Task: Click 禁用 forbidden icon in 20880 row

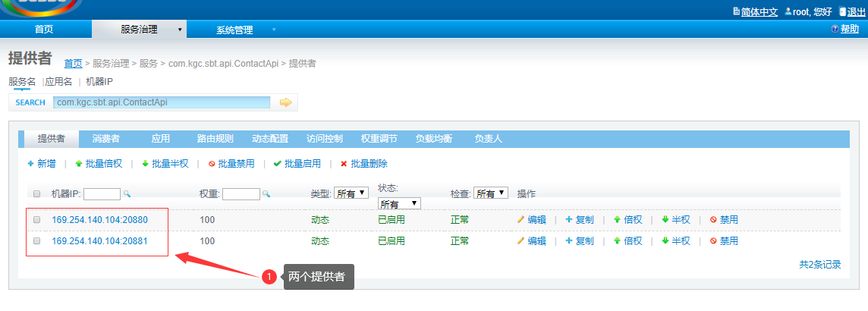Action: pyautogui.click(x=713, y=220)
